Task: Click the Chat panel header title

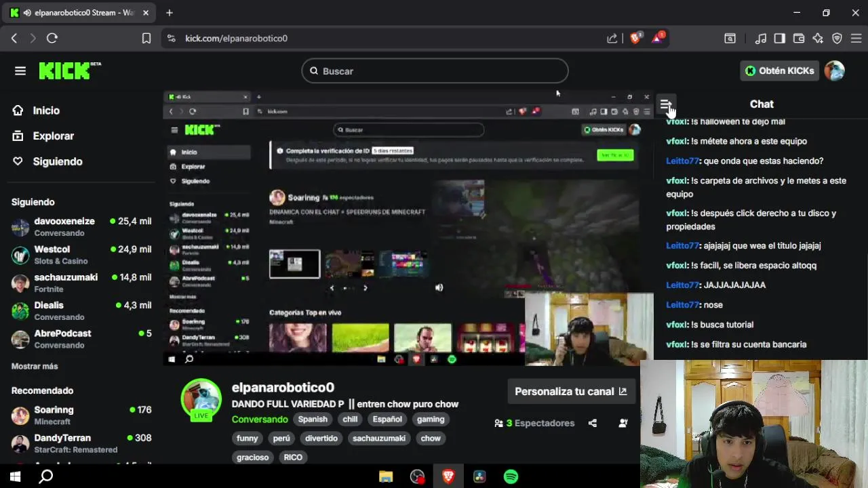Action: coord(762,104)
